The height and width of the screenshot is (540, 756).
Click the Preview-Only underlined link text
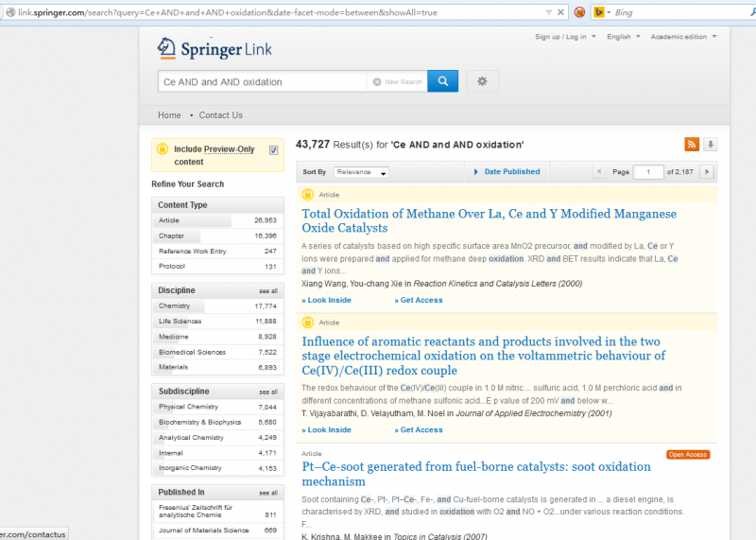coord(229,149)
